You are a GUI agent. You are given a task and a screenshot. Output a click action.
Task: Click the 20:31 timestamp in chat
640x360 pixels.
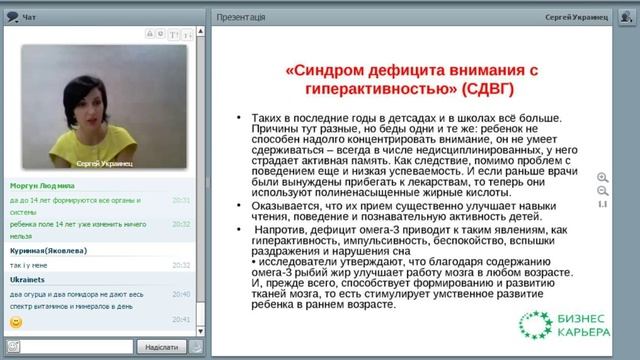[181, 200]
